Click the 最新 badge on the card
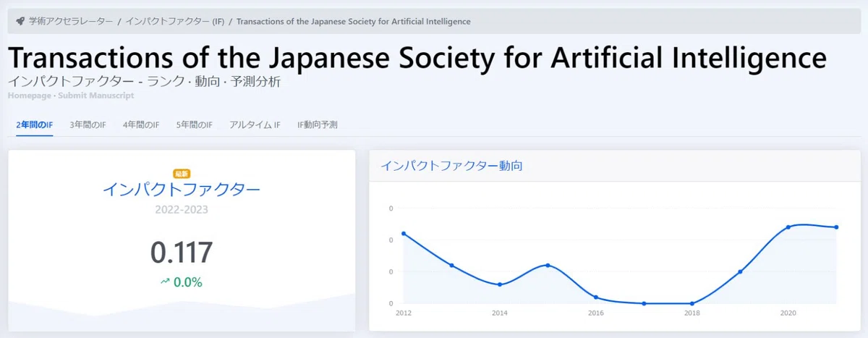 pos(182,174)
